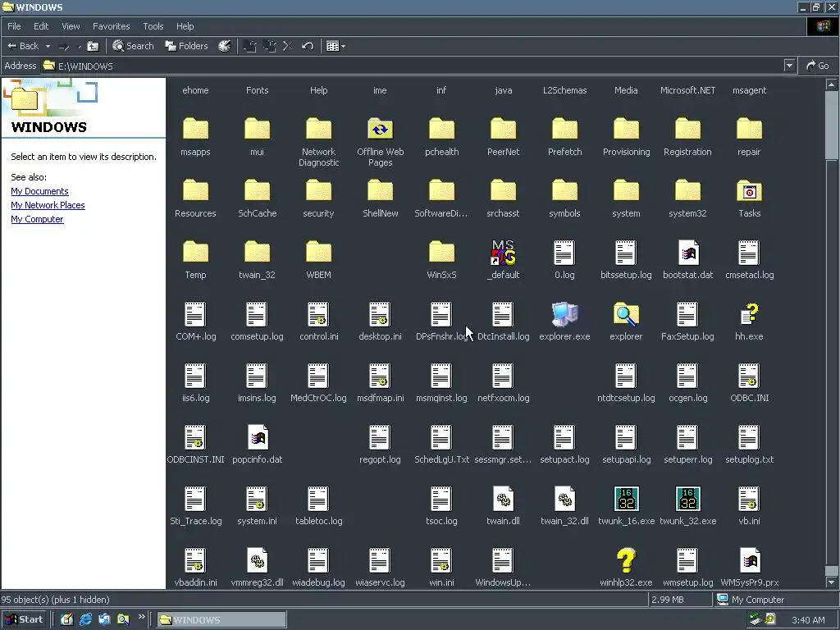Click the WINDOWS taskbar button

point(221,620)
